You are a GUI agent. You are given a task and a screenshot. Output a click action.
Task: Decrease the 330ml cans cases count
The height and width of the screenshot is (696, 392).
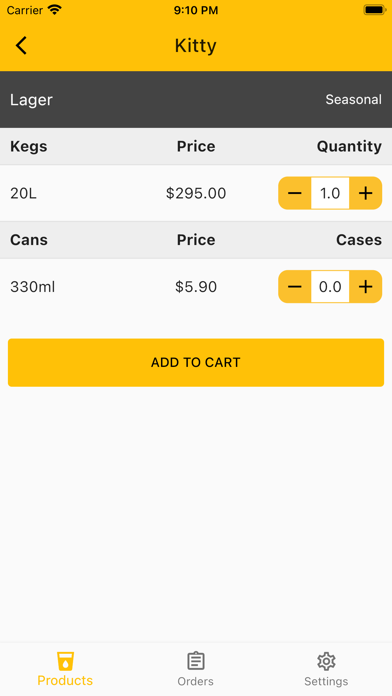point(295,287)
